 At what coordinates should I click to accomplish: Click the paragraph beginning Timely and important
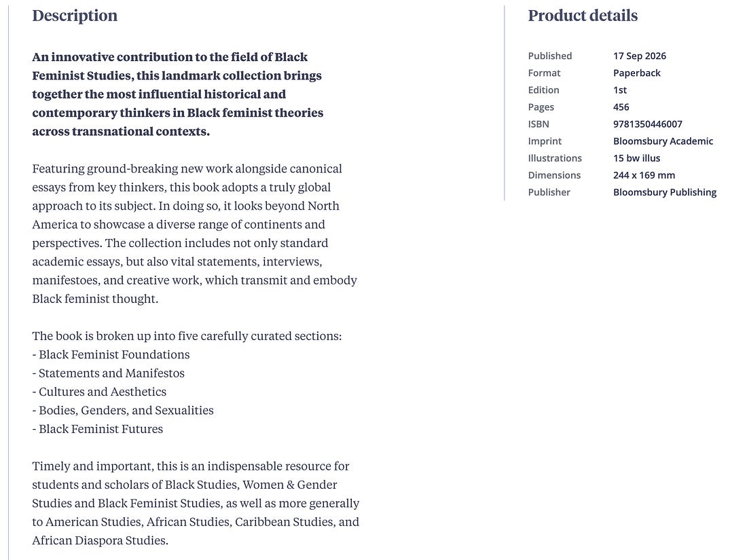coord(196,504)
